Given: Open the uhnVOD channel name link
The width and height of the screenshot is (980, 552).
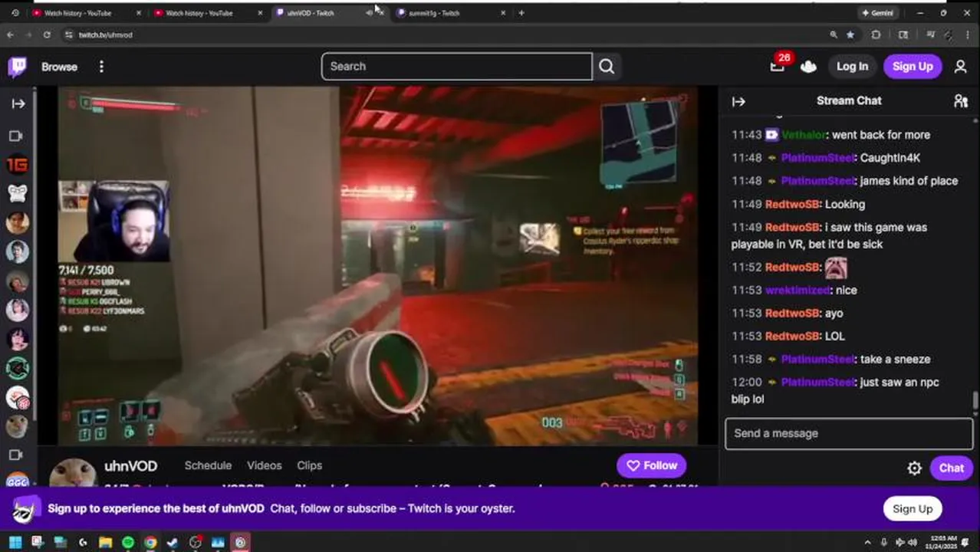Looking at the screenshot, I should tap(130, 466).
